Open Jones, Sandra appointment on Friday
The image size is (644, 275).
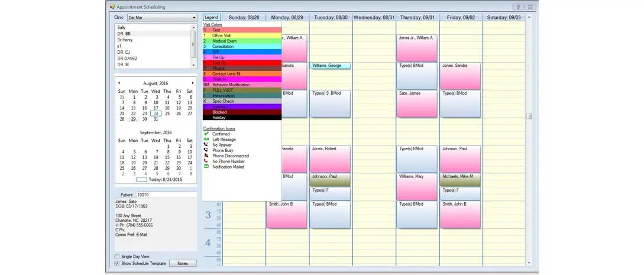click(461, 76)
